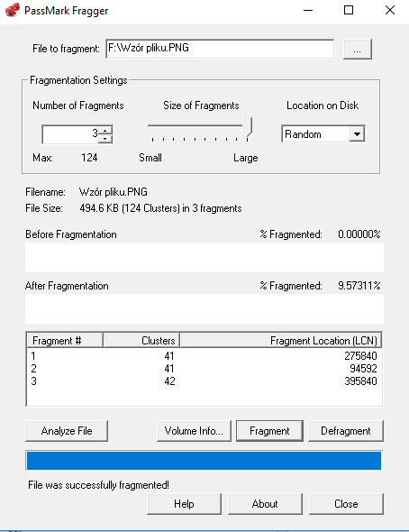Click the Fragment button
Viewport: 409px width, 532px height.
coord(269,431)
